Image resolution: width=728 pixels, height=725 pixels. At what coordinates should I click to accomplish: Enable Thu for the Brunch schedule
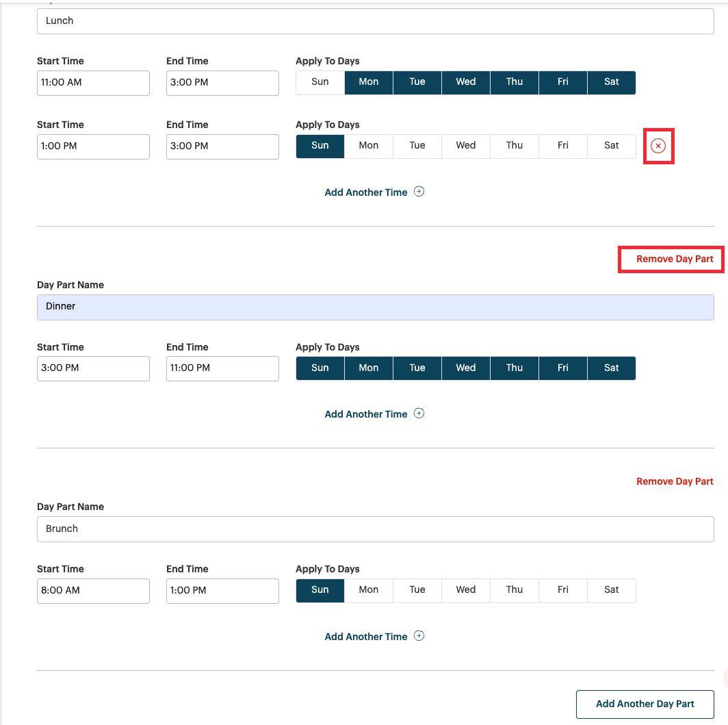click(514, 589)
